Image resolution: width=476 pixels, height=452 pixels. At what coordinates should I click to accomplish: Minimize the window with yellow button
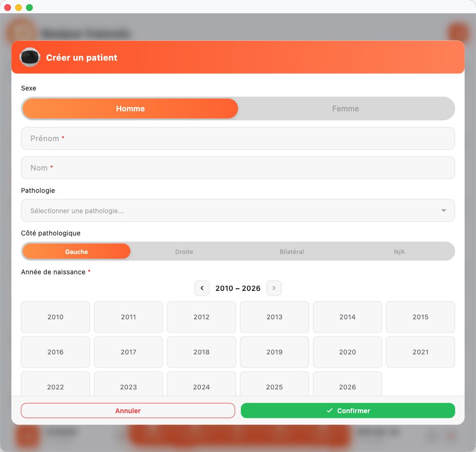pyautogui.click(x=18, y=7)
